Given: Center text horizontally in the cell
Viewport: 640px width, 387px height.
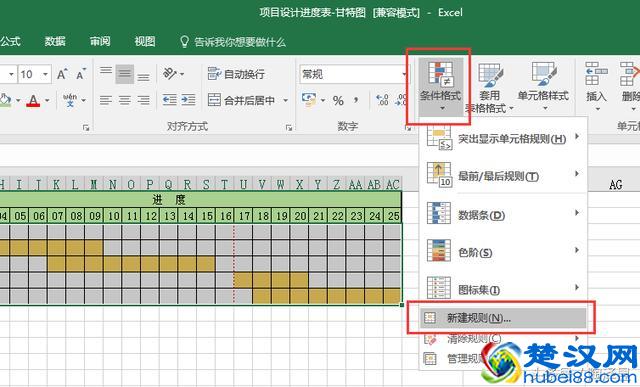Looking at the screenshot, I should pyautogui.click(x=125, y=100).
